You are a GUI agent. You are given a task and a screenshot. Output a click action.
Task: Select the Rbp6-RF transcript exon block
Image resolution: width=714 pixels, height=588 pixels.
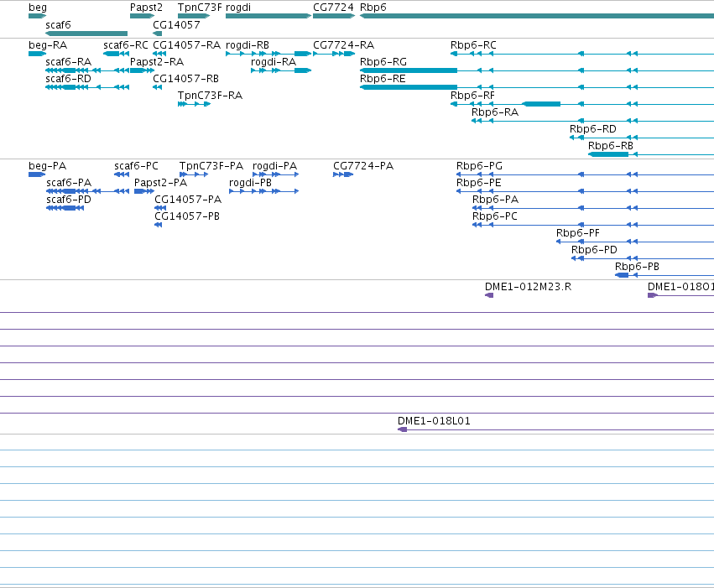click(541, 104)
